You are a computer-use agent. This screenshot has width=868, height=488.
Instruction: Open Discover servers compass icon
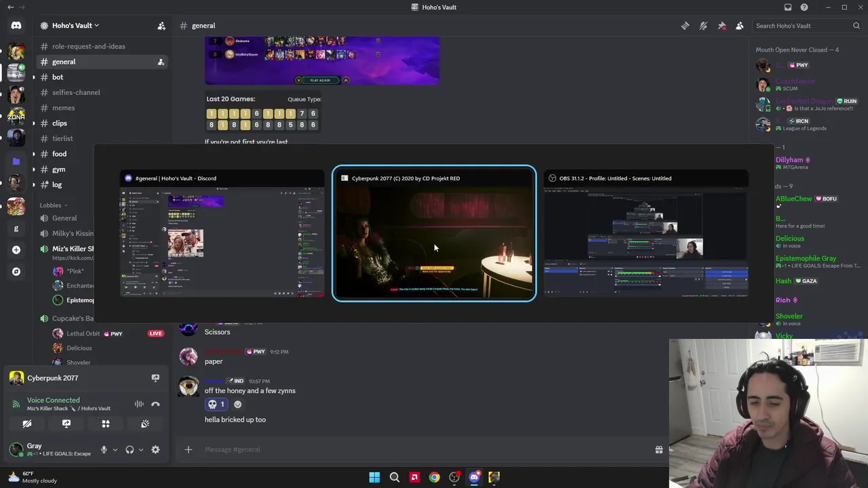click(16, 272)
